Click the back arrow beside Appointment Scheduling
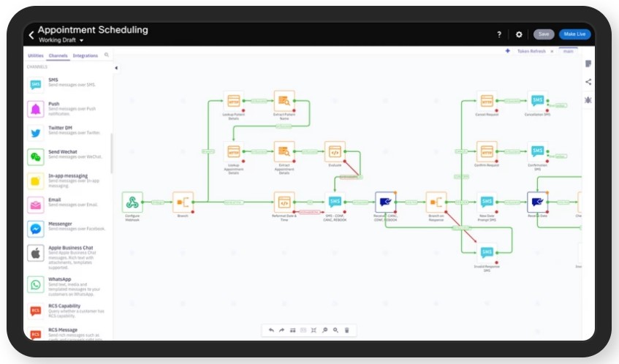 pyautogui.click(x=31, y=34)
